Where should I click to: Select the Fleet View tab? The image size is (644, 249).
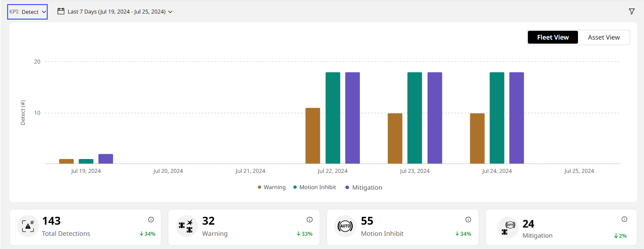553,38
